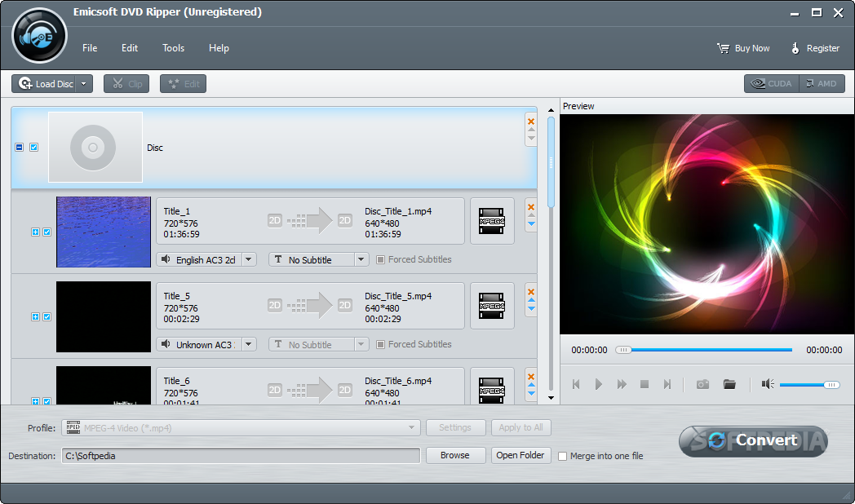
Task: Skip to next chapter in preview
Action: pos(667,384)
